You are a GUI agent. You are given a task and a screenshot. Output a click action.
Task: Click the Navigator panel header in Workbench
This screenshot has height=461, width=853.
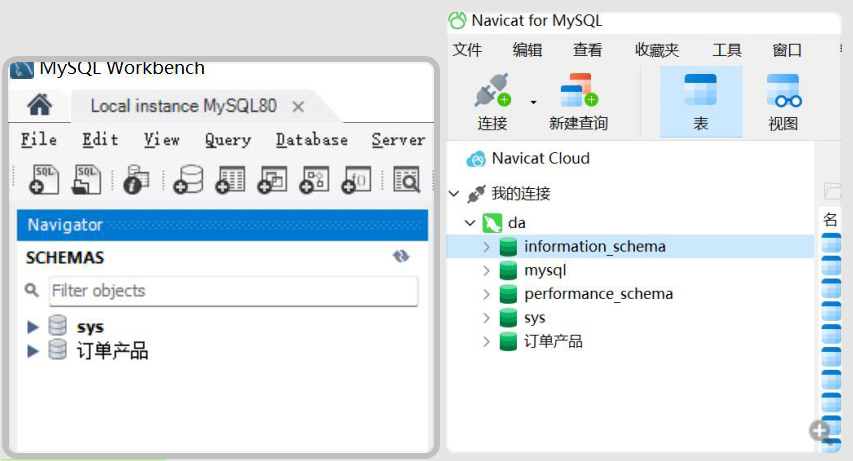[x=222, y=225]
